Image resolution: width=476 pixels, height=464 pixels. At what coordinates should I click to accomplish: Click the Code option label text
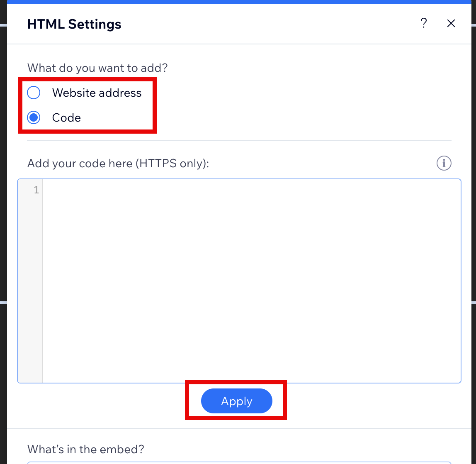coord(66,118)
